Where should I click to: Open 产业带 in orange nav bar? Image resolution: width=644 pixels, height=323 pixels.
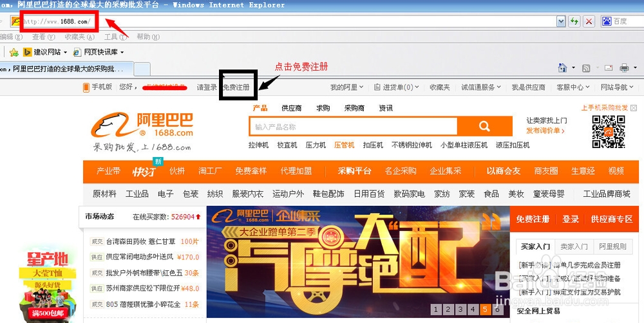click(x=108, y=171)
